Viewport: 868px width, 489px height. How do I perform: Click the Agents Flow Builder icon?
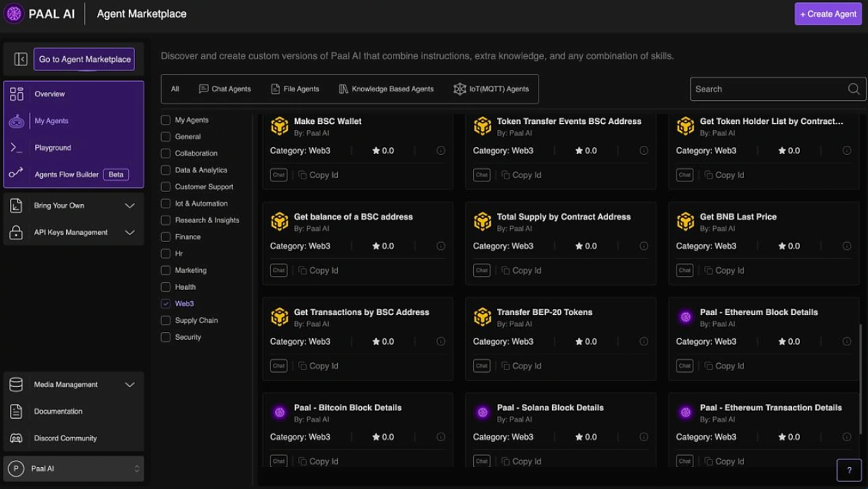click(x=16, y=174)
